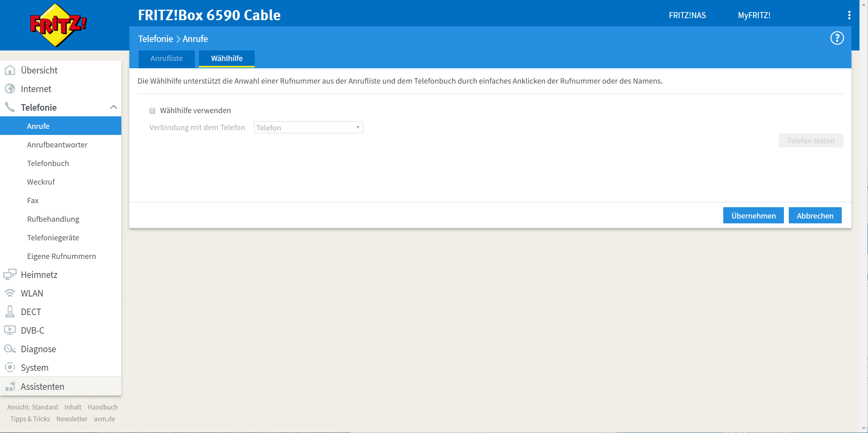Click the Ansicht: Standard footer link
The height and width of the screenshot is (433, 868).
point(32,407)
